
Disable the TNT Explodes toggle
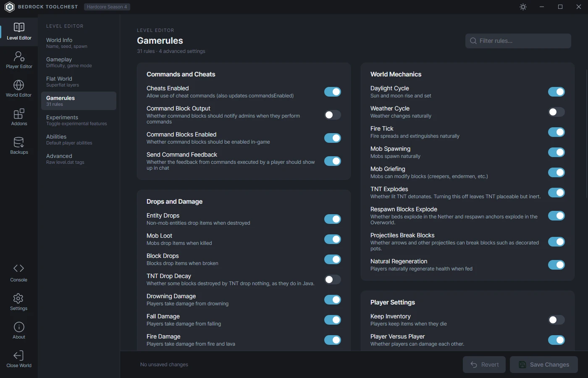coord(556,192)
